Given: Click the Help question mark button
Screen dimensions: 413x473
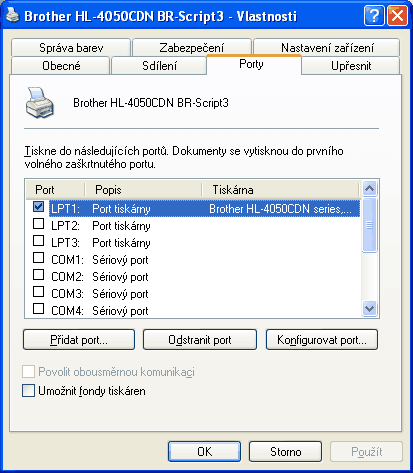Looking at the screenshot, I should 374,15.
